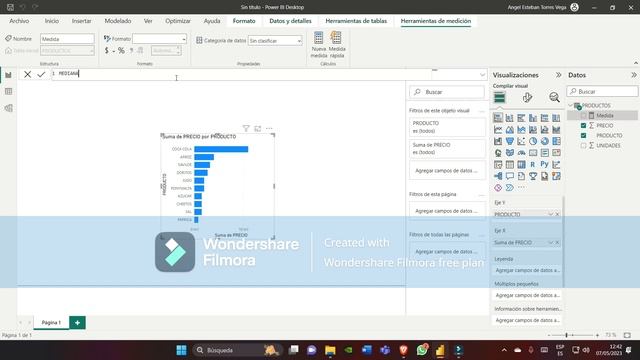This screenshot has width=640, height=360.
Task: Click Nueva medida in the ribbon
Action: pos(319,45)
